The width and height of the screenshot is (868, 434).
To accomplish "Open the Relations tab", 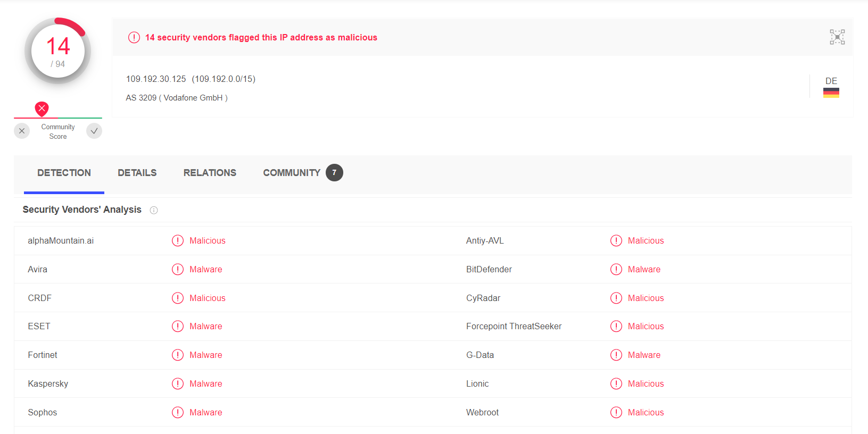I will (x=210, y=173).
